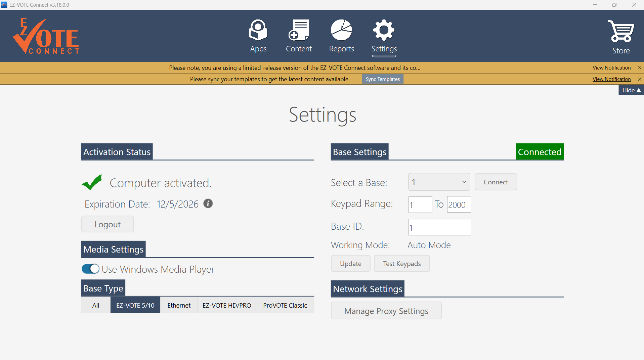This screenshot has width=644, height=360.
Task: Open View Notification link for sync templates message
Action: tap(611, 79)
